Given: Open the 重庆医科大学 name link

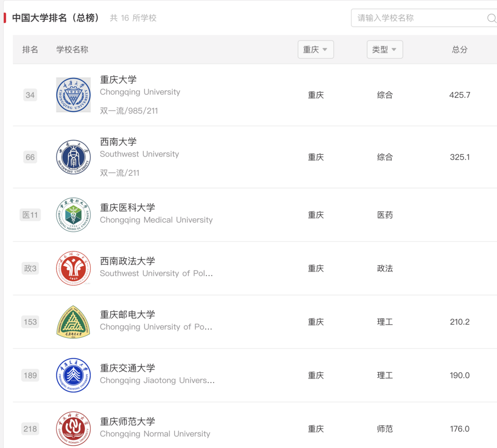Looking at the screenshot, I should [x=128, y=208].
